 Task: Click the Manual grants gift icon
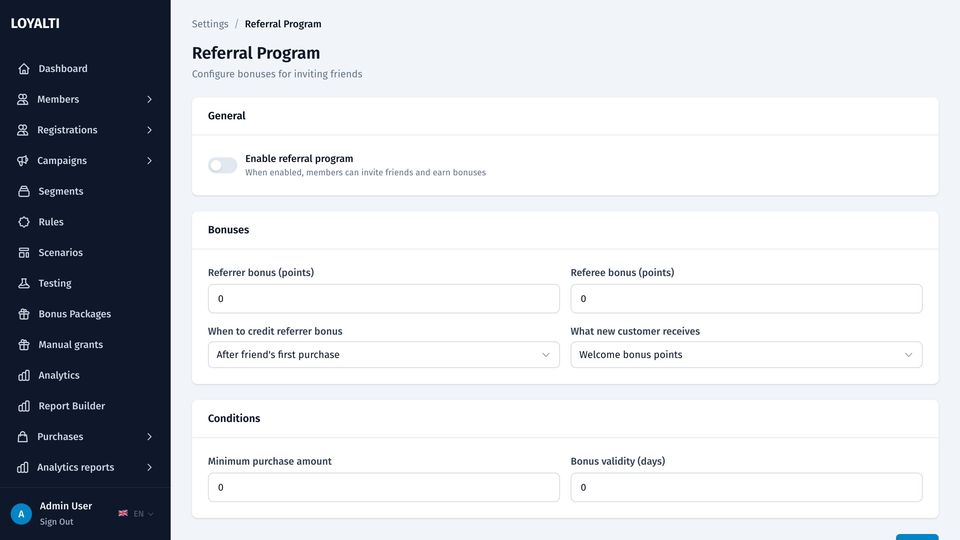point(24,345)
